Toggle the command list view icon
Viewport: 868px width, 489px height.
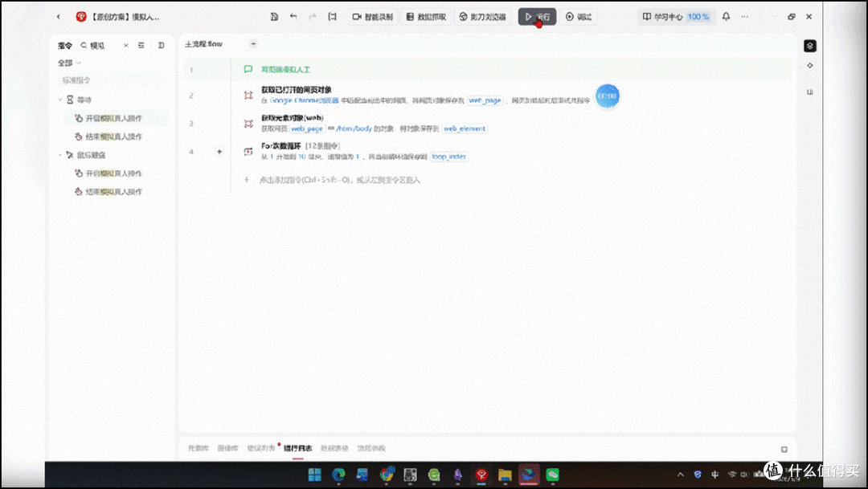141,45
